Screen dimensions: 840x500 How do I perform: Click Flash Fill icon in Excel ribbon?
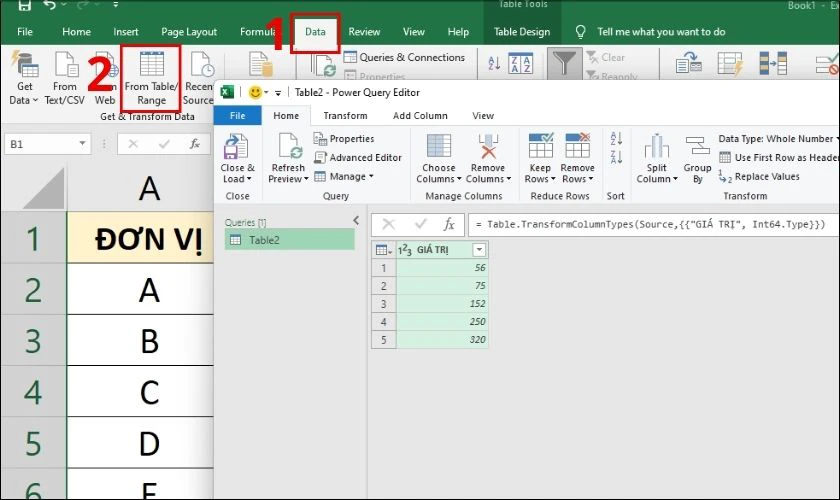[730, 63]
